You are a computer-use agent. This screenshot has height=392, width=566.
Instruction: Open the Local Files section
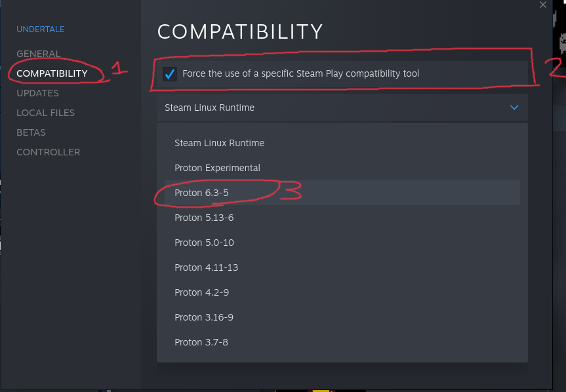pos(45,113)
